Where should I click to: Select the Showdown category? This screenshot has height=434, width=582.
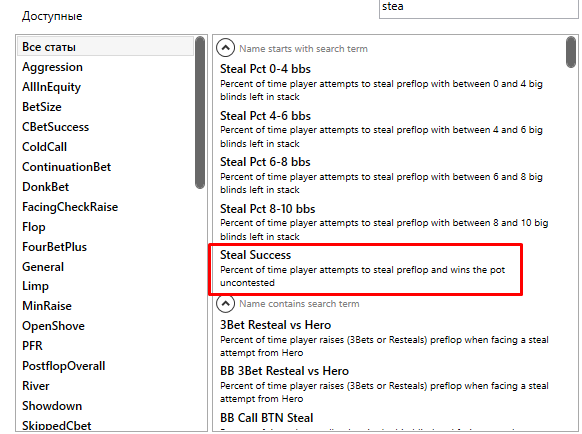point(52,406)
